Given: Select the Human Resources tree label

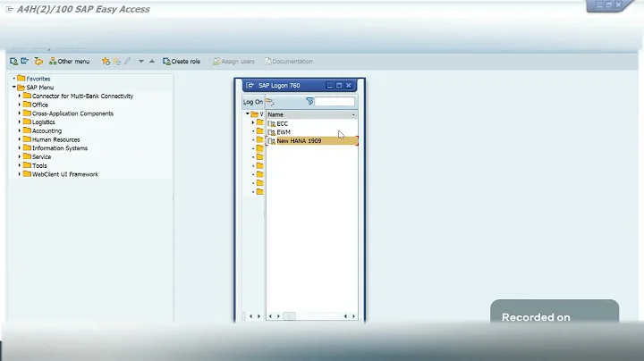Looking at the screenshot, I should coord(55,139).
